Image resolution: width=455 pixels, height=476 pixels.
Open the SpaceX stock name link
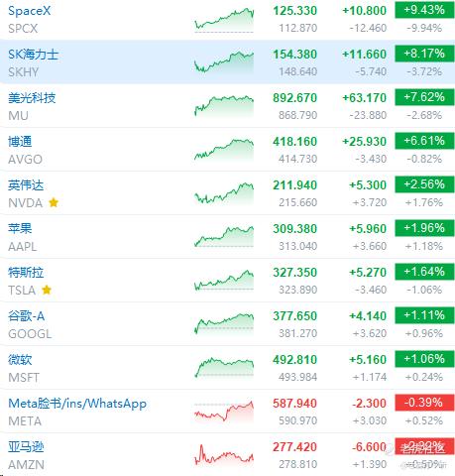click(30, 11)
